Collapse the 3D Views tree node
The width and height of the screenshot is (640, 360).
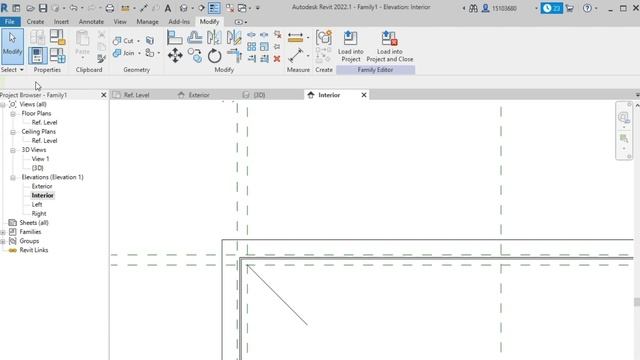click(x=13, y=150)
